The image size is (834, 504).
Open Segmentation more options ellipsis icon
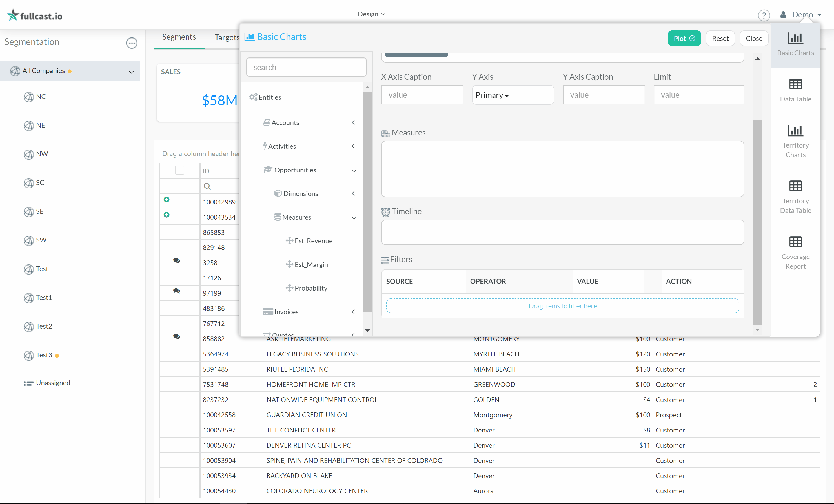(132, 43)
